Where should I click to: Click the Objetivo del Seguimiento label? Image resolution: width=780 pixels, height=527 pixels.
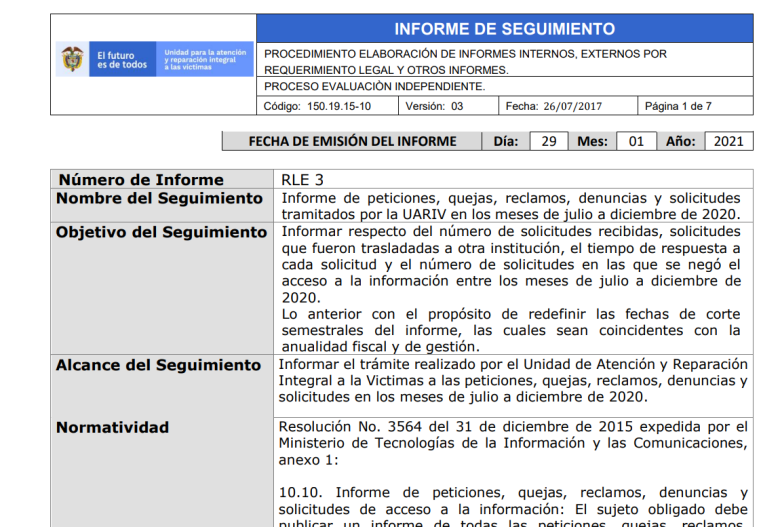161,232
